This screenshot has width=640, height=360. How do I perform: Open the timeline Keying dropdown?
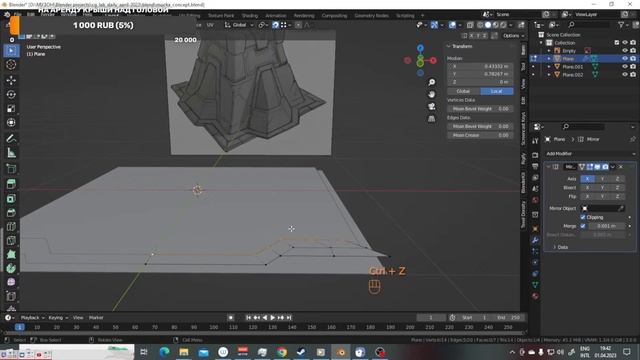tap(58, 318)
